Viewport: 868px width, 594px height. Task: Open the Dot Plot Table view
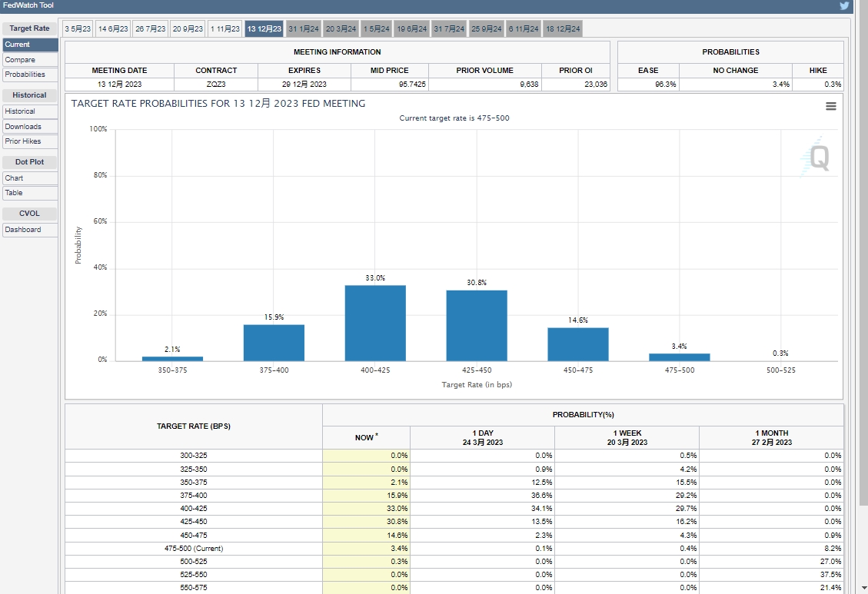pos(15,193)
